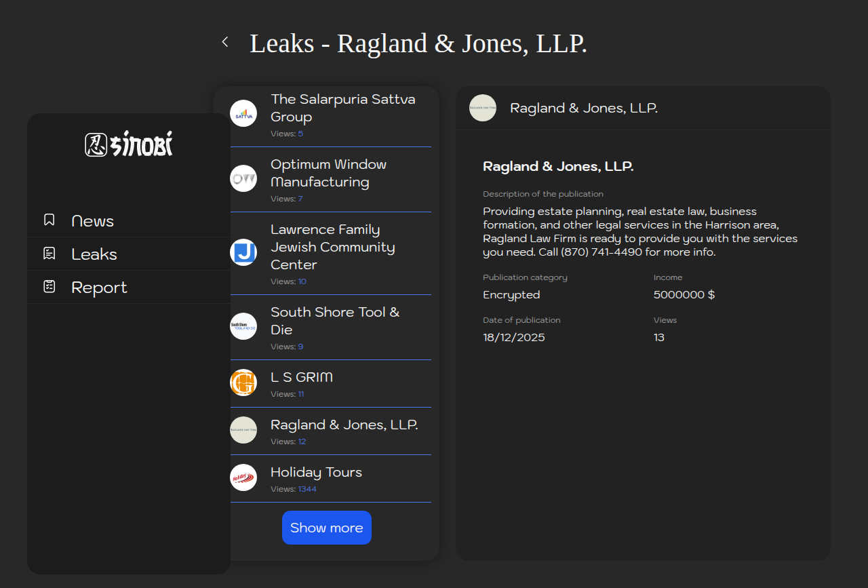The height and width of the screenshot is (588, 868).
Task: Click the checklist icon next to Report
Action: [50, 286]
